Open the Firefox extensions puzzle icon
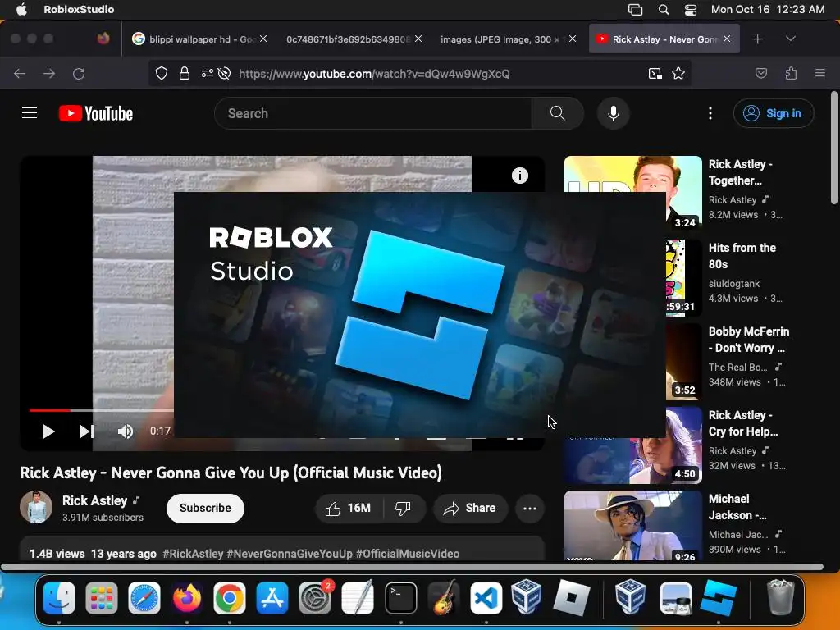Image resolution: width=840 pixels, height=630 pixels. 791,73
